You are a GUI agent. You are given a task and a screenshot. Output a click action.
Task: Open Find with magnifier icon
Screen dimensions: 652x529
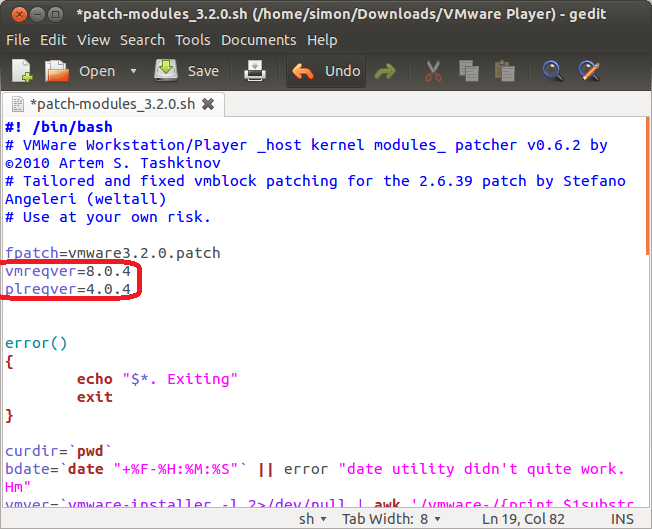click(553, 71)
